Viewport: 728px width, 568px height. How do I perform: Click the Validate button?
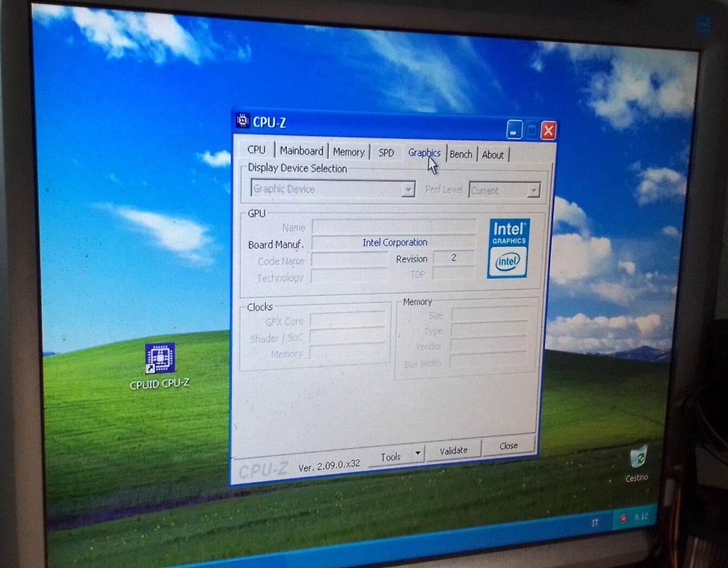tap(453, 451)
